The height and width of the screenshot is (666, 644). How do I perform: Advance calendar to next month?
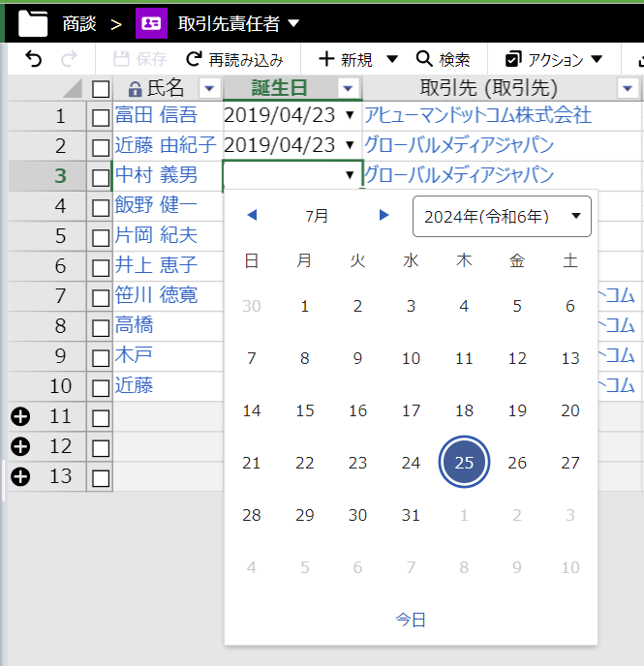384,215
